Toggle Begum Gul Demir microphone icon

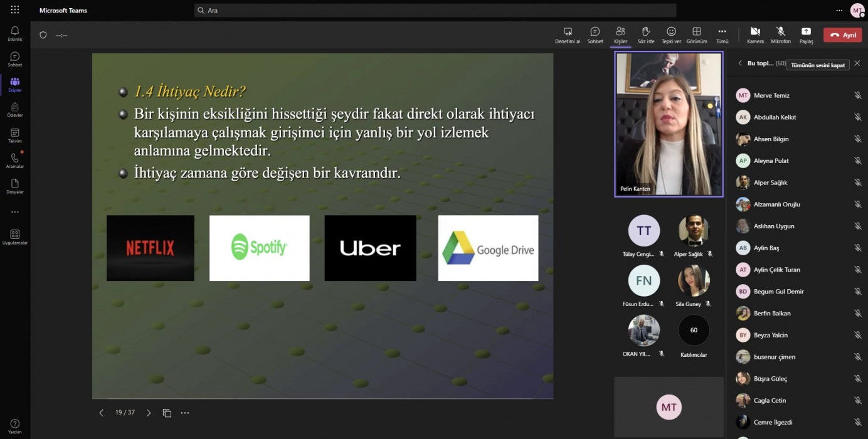(x=857, y=292)
